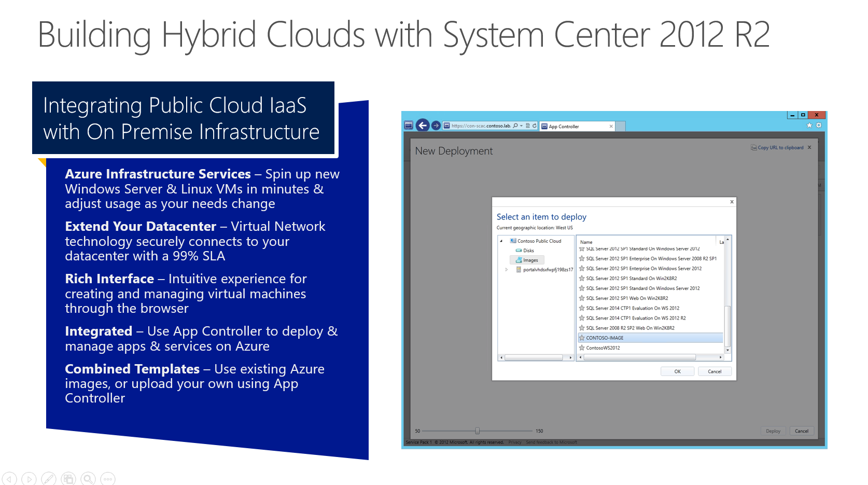Close the App Controller tab

click(611, 126)
